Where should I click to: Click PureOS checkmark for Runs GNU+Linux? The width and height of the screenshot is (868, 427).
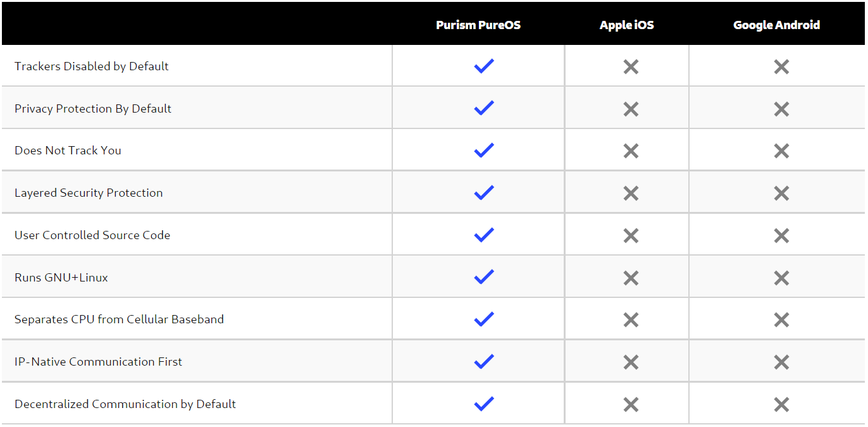(484, 276)
